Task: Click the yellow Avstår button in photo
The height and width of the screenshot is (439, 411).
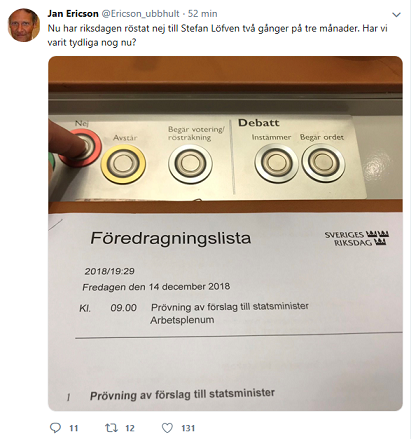Action: coord(123,164)
